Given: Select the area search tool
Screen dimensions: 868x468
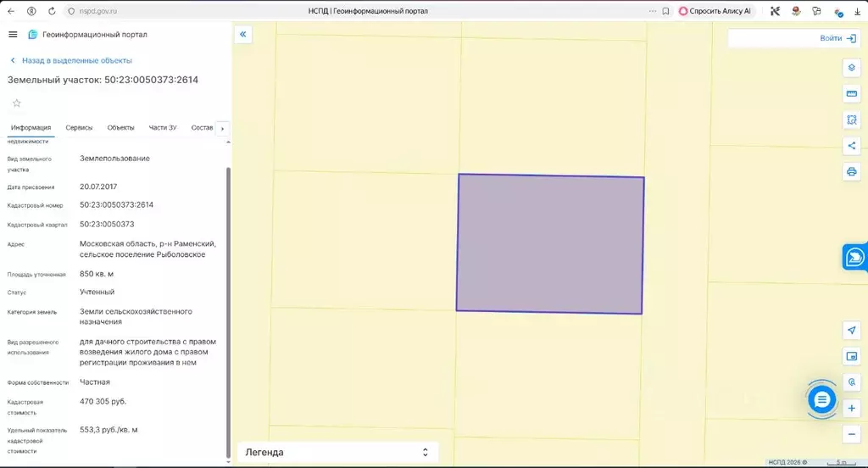Looking at the screenshot, I should [x=851, y=120].
